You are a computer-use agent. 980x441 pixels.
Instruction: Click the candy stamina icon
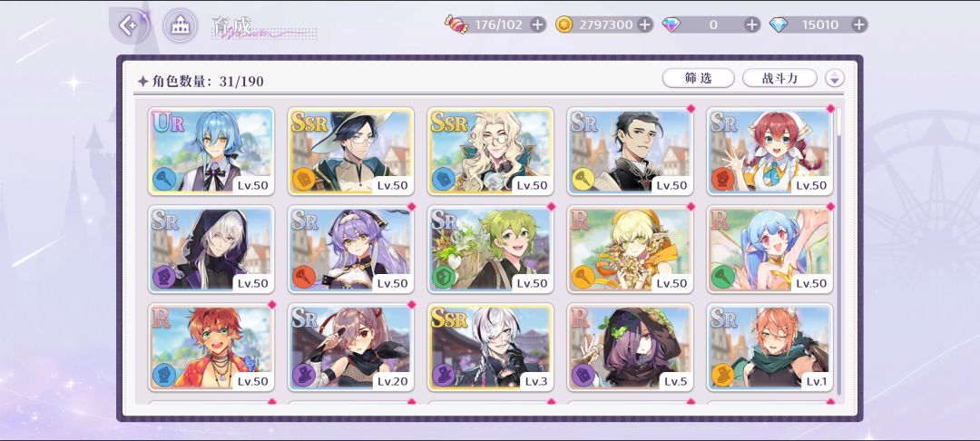[456, 24]
